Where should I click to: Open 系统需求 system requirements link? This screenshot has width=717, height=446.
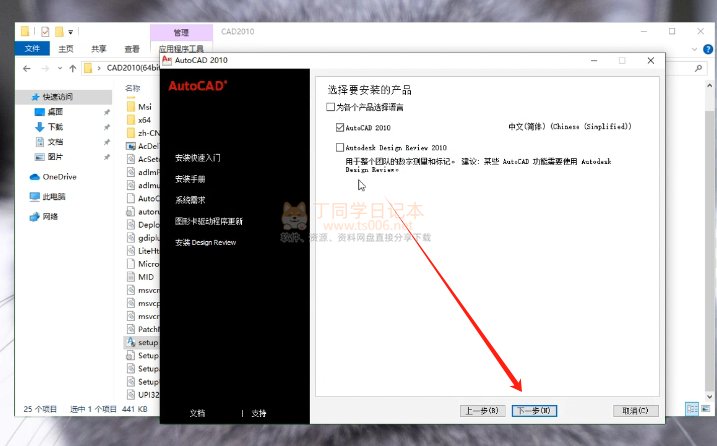coord(190,200)
